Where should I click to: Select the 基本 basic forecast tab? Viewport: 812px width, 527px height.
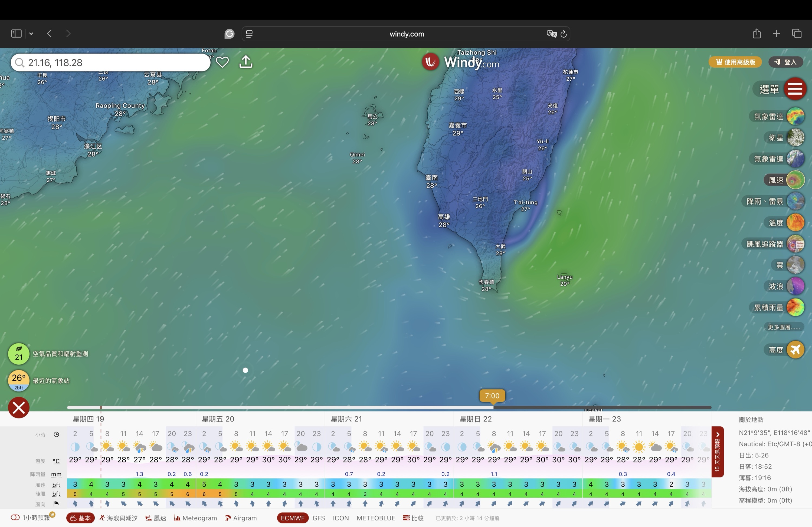point(80,518)
